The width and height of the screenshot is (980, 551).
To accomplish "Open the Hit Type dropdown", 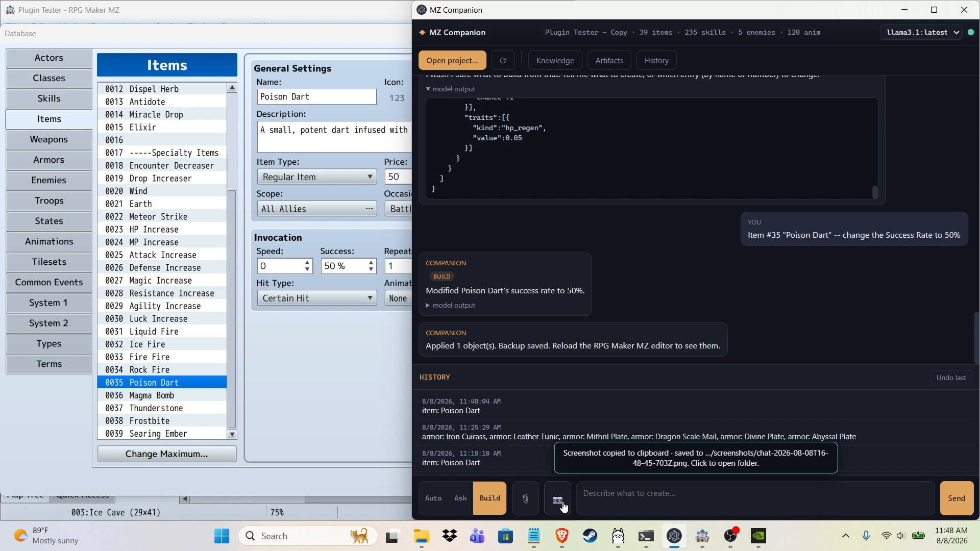I will click(317, 298).
